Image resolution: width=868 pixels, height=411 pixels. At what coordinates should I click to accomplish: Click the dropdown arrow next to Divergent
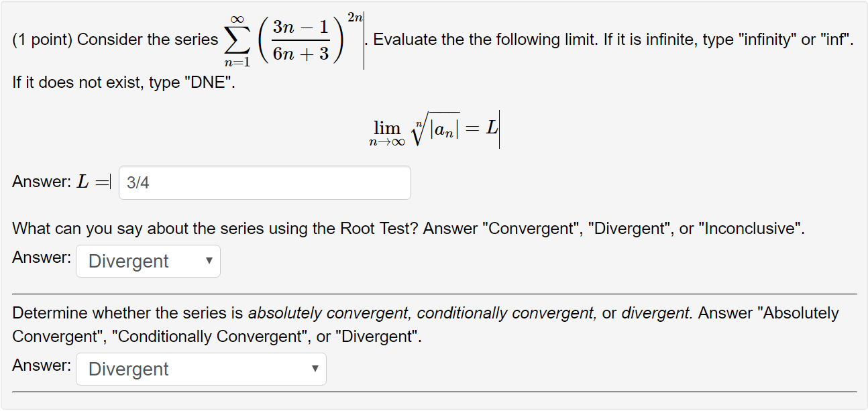point(208,261)
